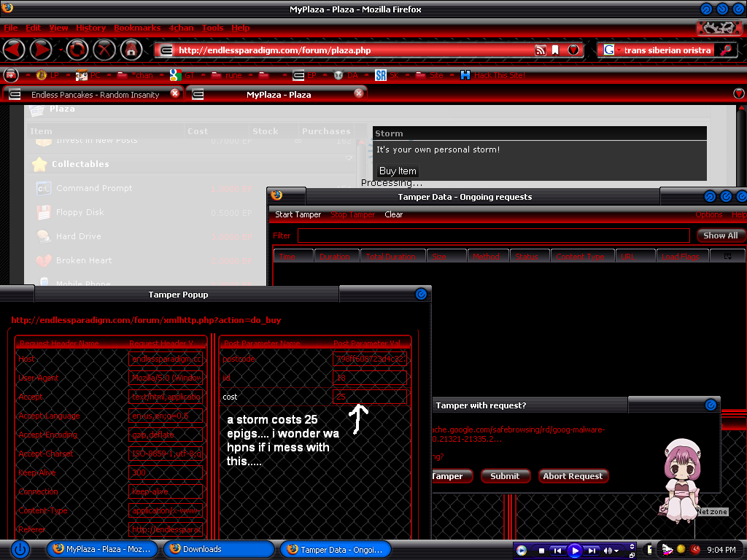
Task: Click the Start power button on taskbar
Action: 20,550
